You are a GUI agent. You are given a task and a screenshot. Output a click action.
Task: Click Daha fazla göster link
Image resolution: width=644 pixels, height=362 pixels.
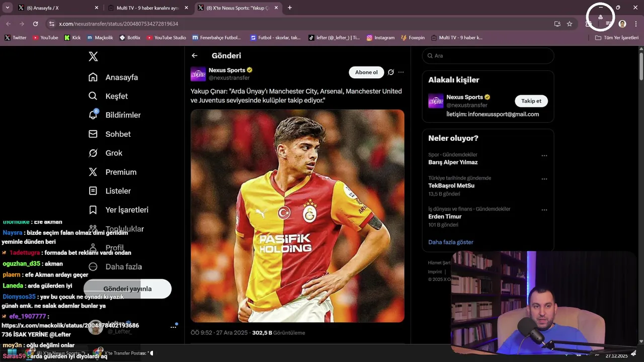coord(451,242)
